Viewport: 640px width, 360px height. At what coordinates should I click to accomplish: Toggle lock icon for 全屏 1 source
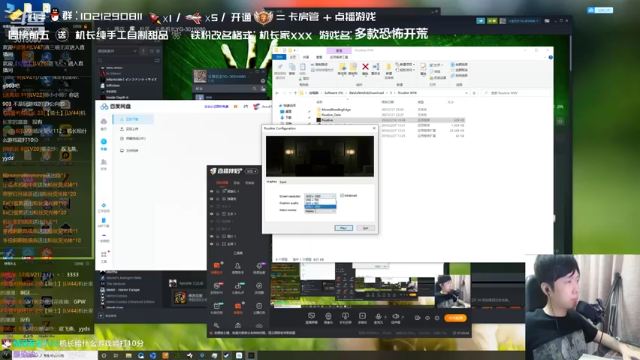click(x=218, y=244)
